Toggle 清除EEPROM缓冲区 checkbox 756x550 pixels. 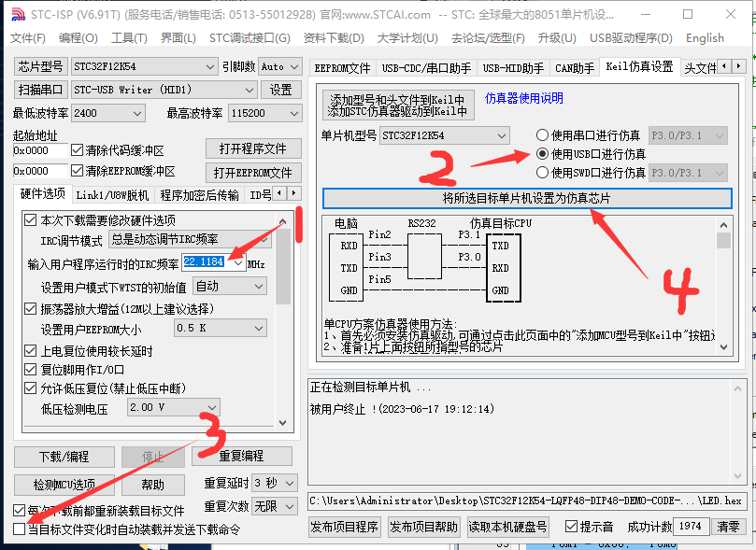click(78, 171)
